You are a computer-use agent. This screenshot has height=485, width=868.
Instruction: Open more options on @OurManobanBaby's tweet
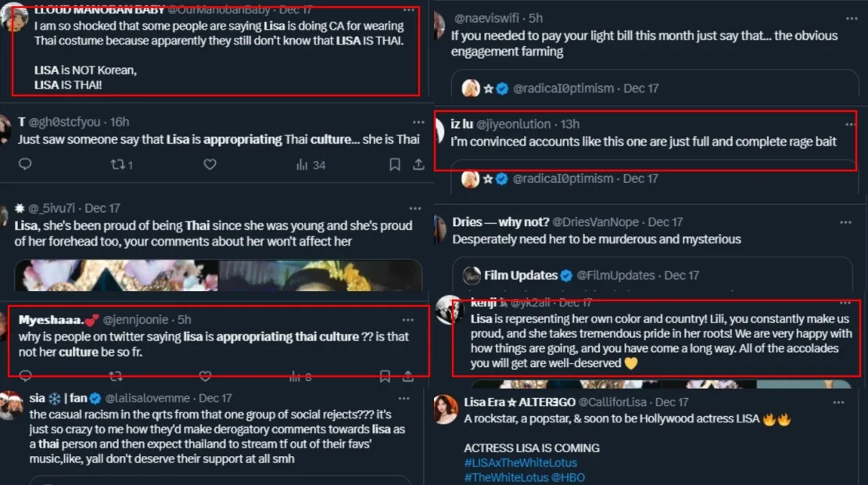(x=408, y=10)
